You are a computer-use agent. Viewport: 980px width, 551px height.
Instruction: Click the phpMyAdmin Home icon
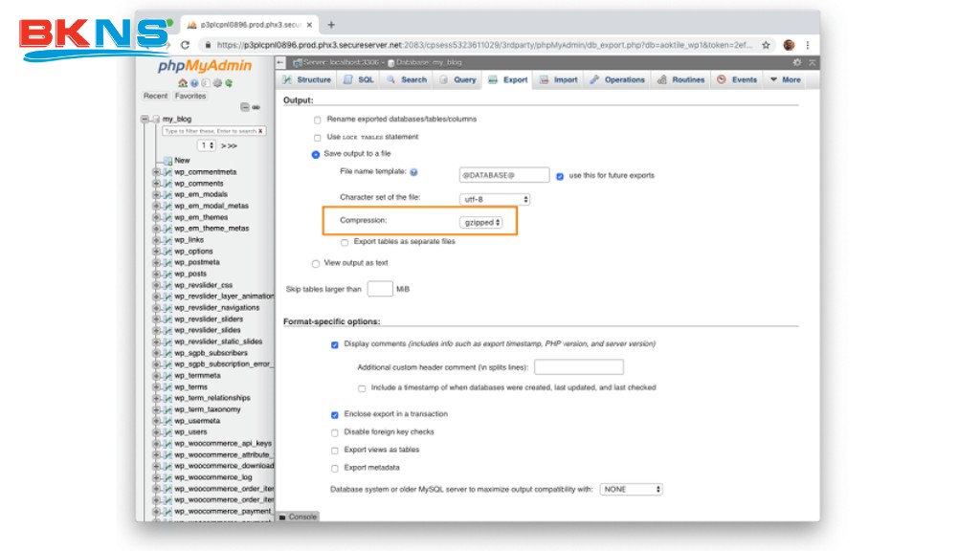click(182, 83)
